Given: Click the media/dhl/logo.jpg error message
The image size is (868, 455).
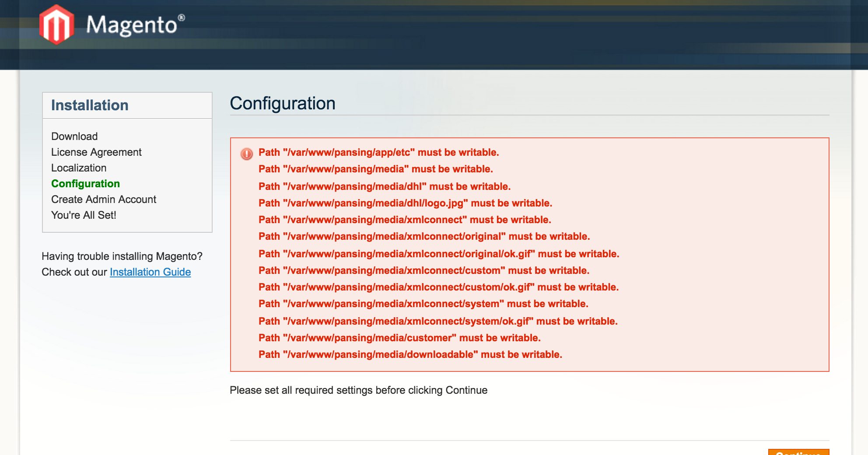Looking at the screenshot, I should coord(405,203).
